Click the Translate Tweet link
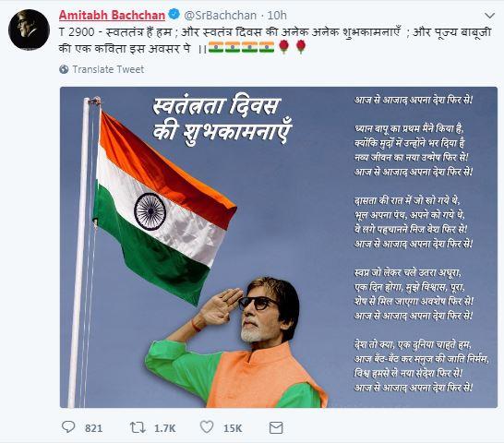The width and height of the screenshot is (504, 443). (108, 69)
